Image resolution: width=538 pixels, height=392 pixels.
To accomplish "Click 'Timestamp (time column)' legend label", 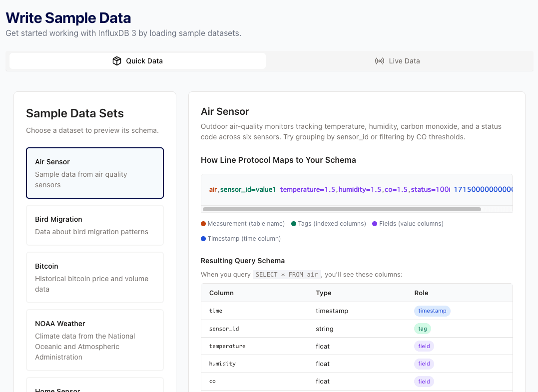I will 244,239.
